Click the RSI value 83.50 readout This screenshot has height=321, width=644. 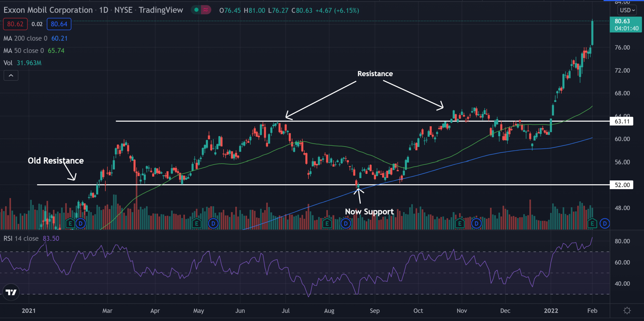tap(51, 238)
